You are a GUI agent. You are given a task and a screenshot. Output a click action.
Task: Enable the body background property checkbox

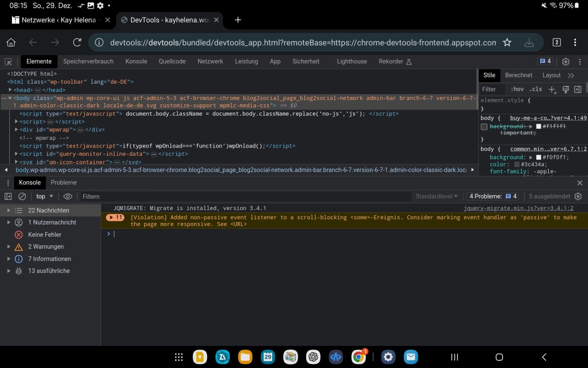(484, 127)
